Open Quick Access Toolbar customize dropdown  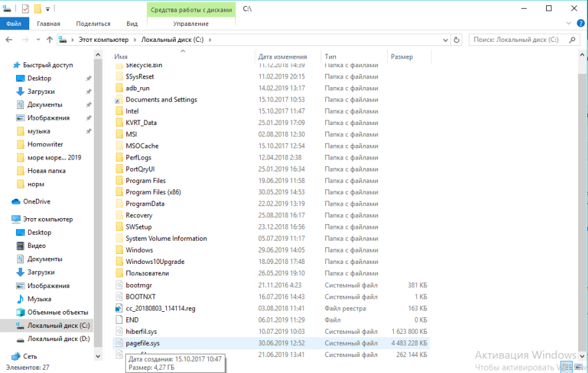(48, 9)
